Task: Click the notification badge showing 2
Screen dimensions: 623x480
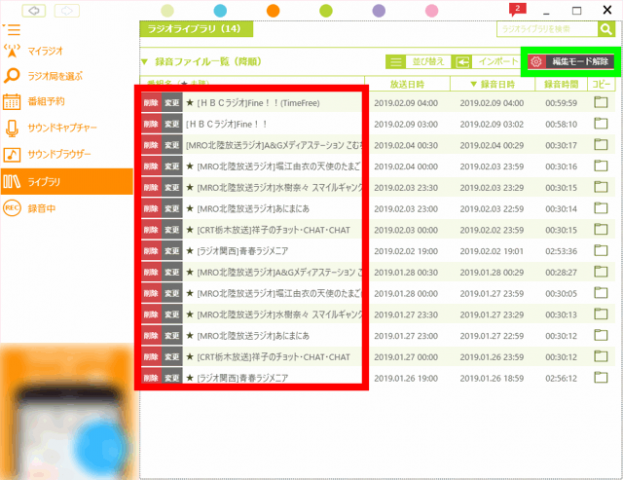Action: pos(516,9)
